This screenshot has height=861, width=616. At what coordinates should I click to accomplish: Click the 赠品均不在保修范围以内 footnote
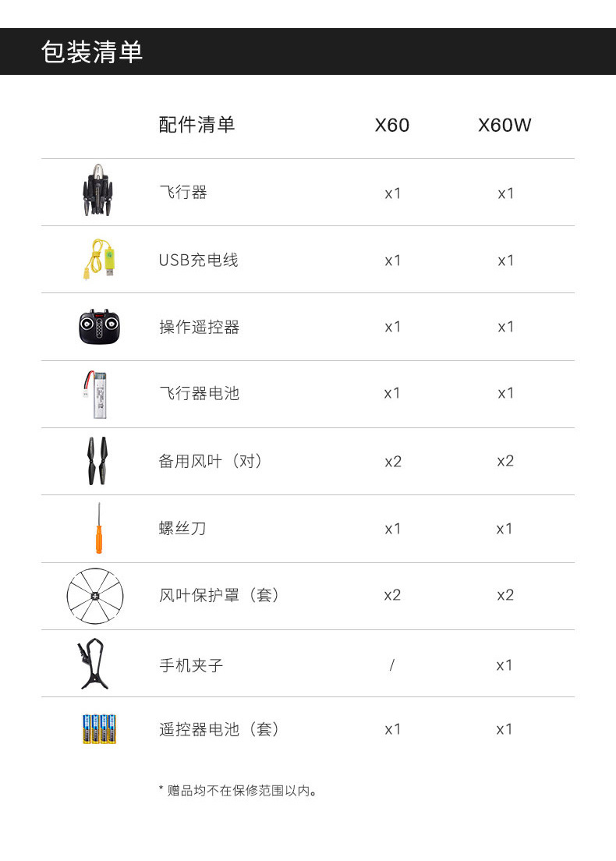click(239, 791)
